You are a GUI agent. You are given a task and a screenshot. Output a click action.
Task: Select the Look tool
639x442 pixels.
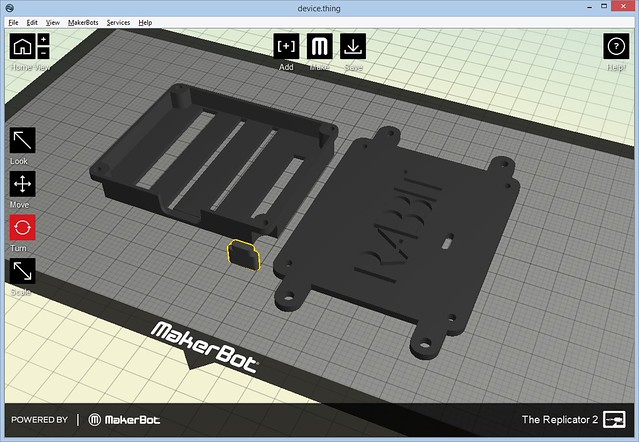point(22,140)
